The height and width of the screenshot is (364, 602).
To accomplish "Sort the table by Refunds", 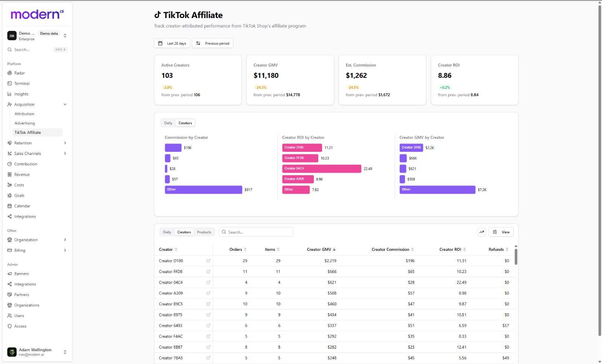I will click(x=499, y=249).
